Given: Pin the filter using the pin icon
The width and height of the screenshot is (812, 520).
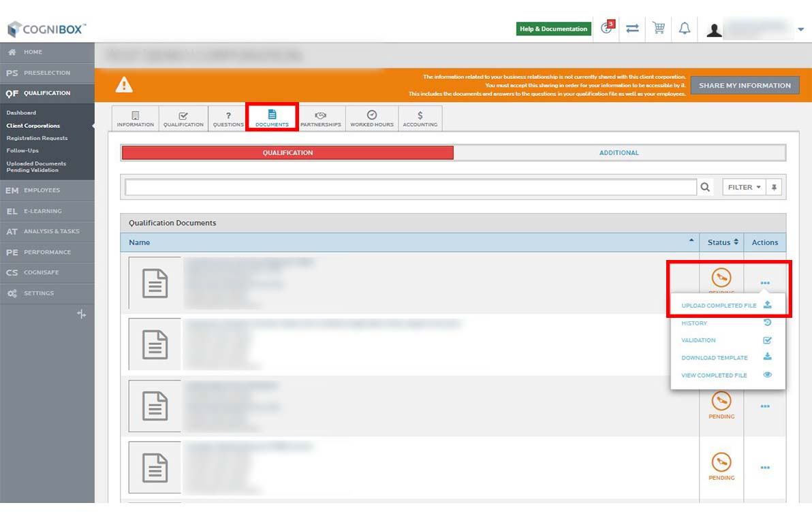Looking at the screenshot, I should pos(775,187).
